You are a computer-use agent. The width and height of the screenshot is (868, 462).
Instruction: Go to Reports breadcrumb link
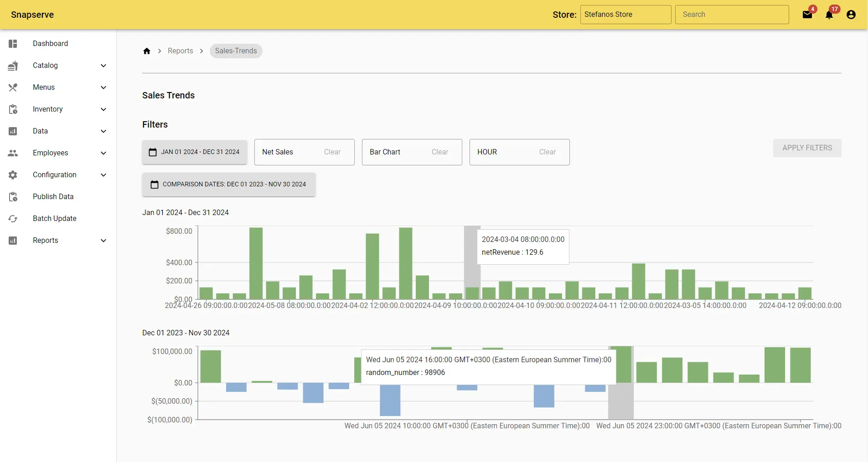(x=181, y=51)
